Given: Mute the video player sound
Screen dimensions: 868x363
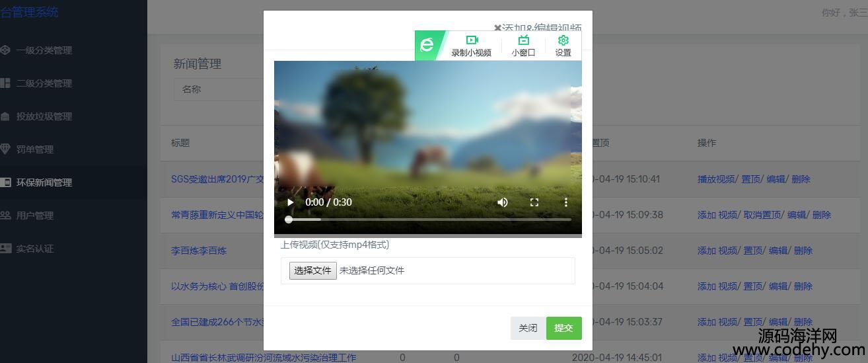Looking at the screenshot, I should 503,202.
